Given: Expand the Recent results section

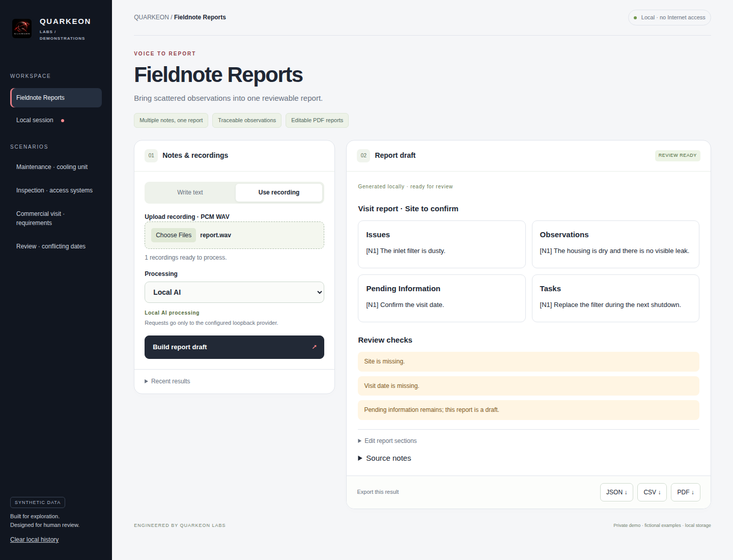Looking at the screenshot, I should (167, 381).
